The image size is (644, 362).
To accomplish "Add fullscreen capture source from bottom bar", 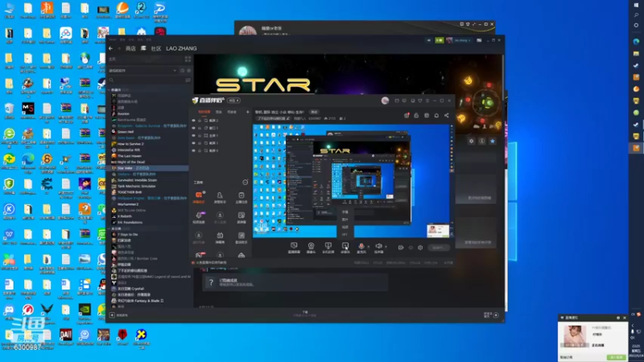I will (x=328, y=248).
